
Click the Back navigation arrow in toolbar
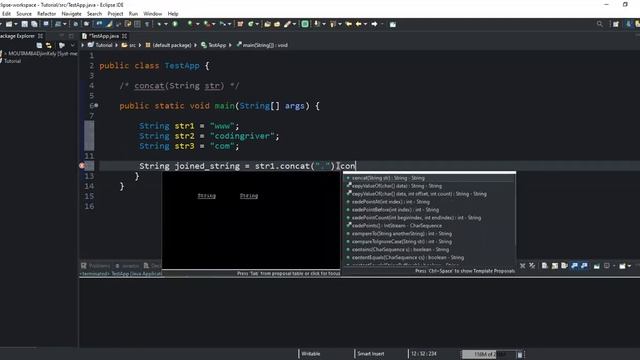358,24
